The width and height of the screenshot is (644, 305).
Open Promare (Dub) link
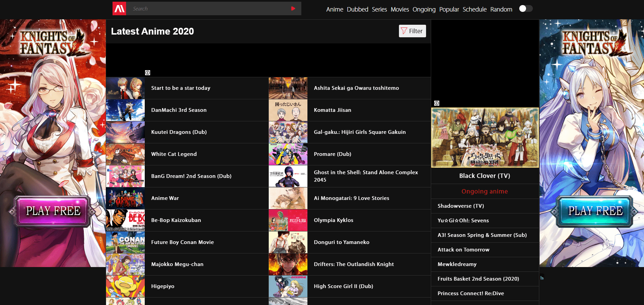pos(333,154)
